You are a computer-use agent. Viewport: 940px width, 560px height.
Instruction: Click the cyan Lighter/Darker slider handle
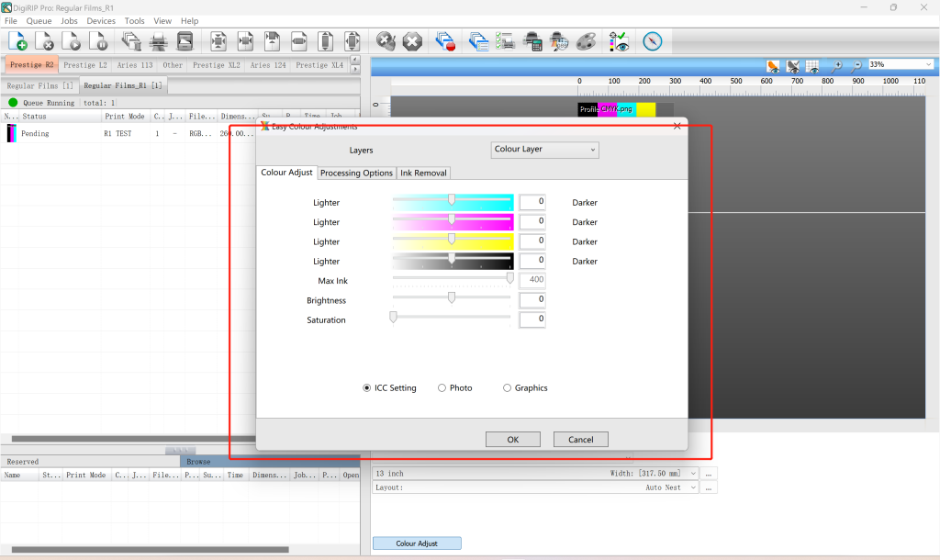[452, 200]
